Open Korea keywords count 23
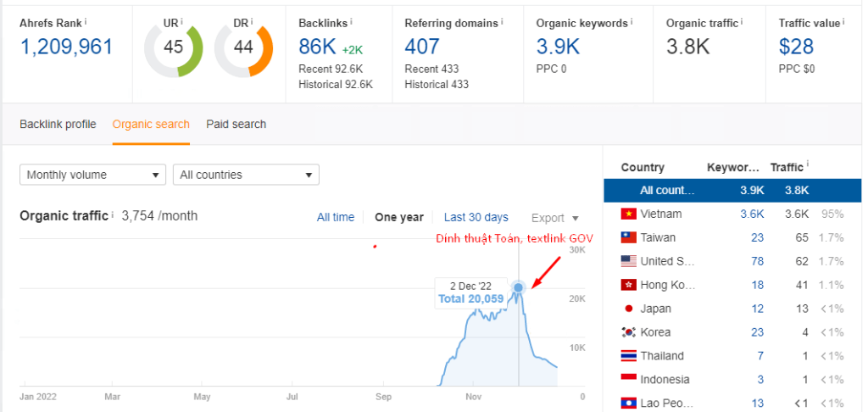This screenshot has width=868, height=412. [757, 332]
